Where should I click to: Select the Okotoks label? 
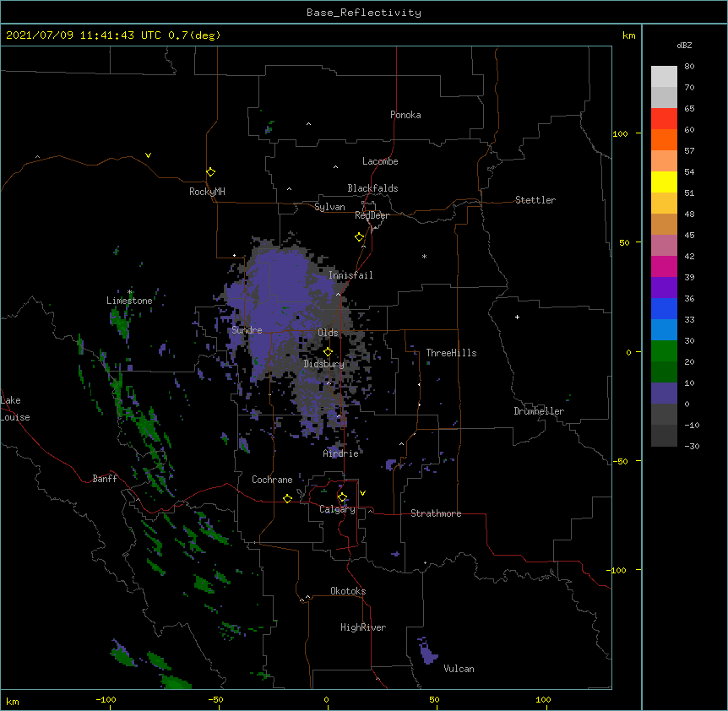348,591
